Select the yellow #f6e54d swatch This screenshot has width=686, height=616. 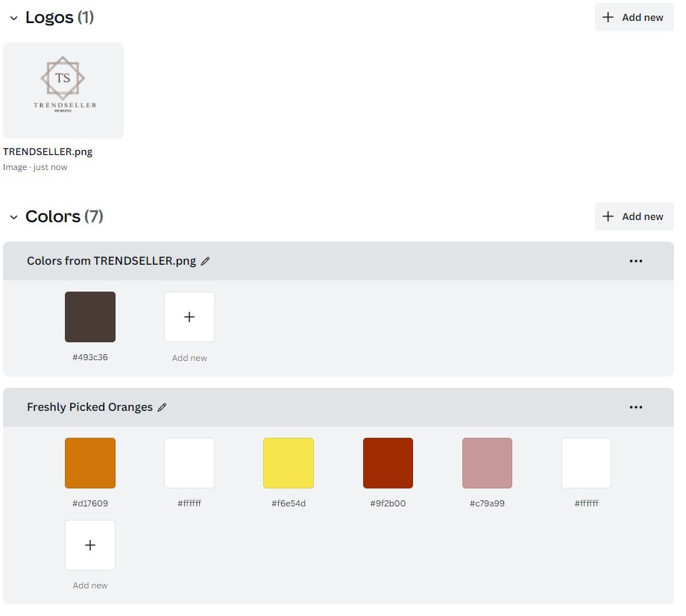point(289,463)
